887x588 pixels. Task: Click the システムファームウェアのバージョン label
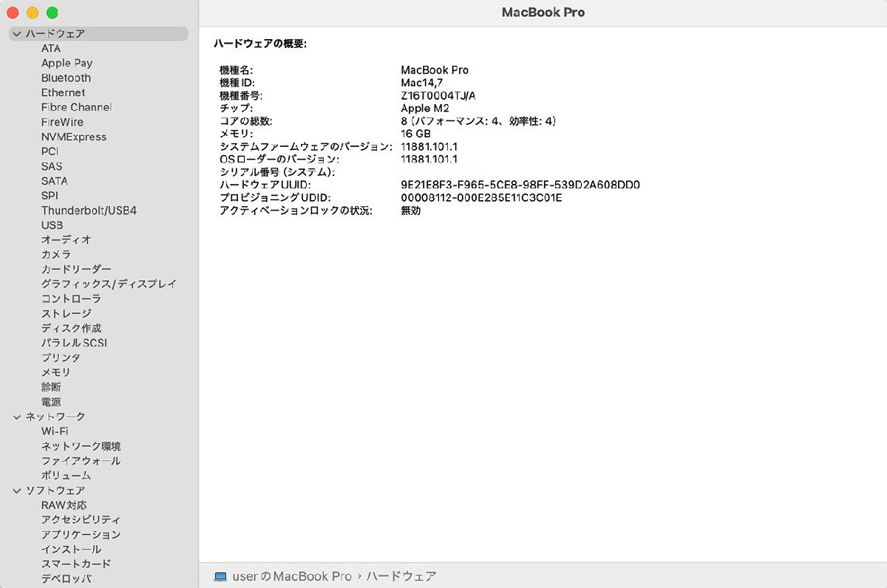(x=305, y=147)
